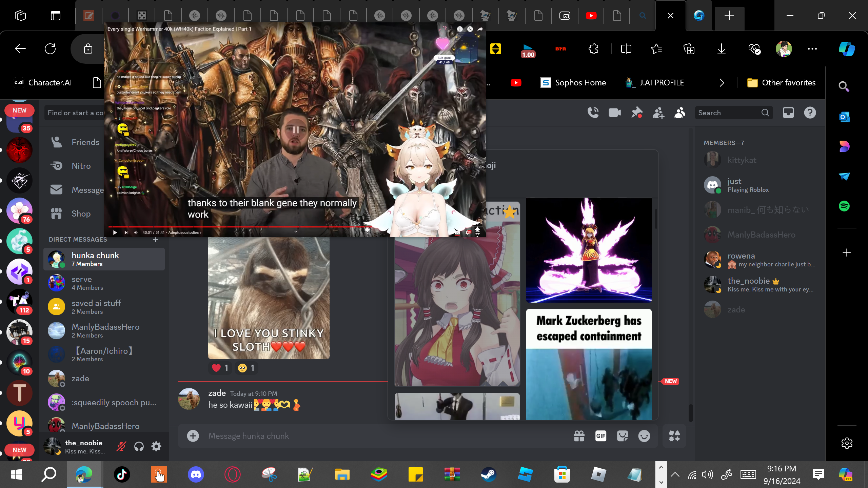868x488 pixels.
Task: Open Edge workspaces menu
Action: pos(20,16)
